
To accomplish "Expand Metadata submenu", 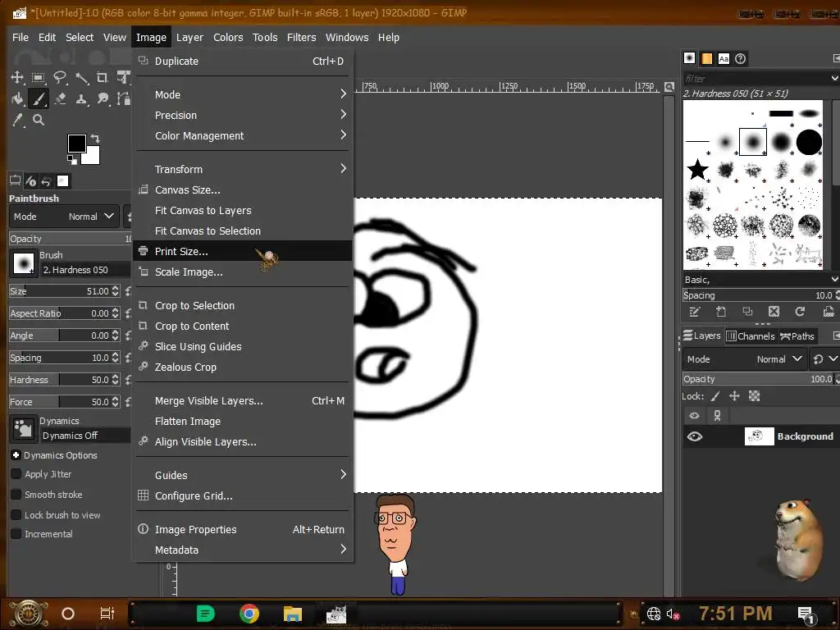I will coord(242,550).
